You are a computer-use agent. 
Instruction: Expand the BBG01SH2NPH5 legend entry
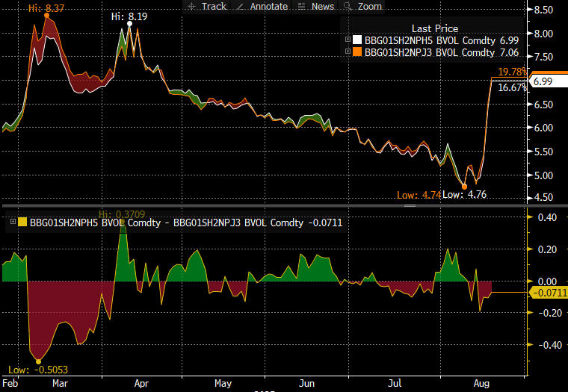click(x=348, y=40)
